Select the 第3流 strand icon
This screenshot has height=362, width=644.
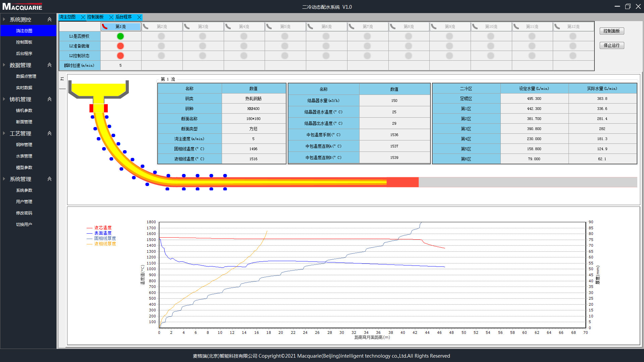(x=187, y=26)
